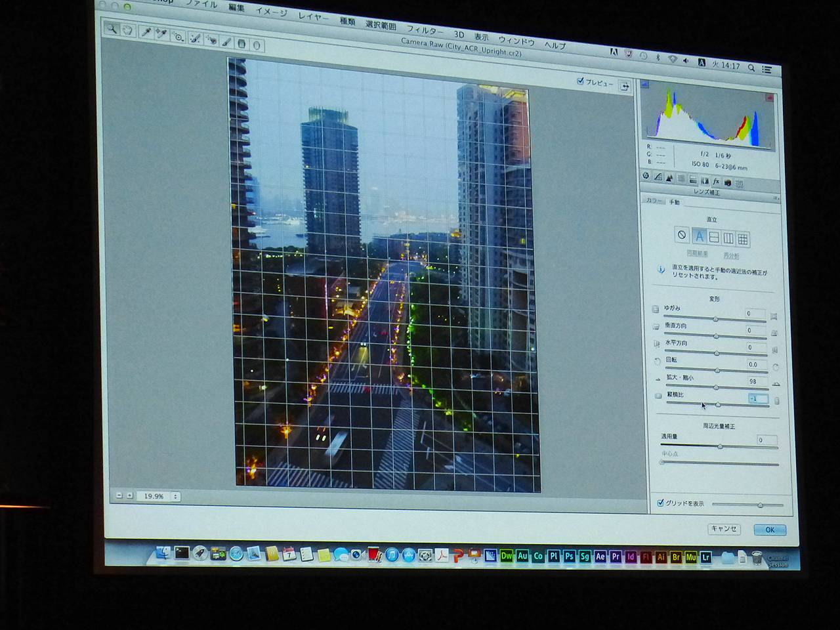Apply Vertical Upright correction
Screen dimensions: 840x630
point(728,238)
